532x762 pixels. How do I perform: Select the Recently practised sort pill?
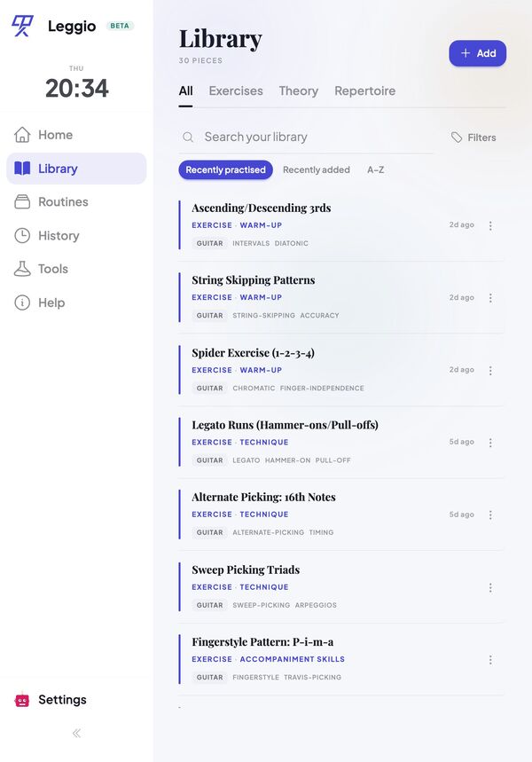(225, 169)
